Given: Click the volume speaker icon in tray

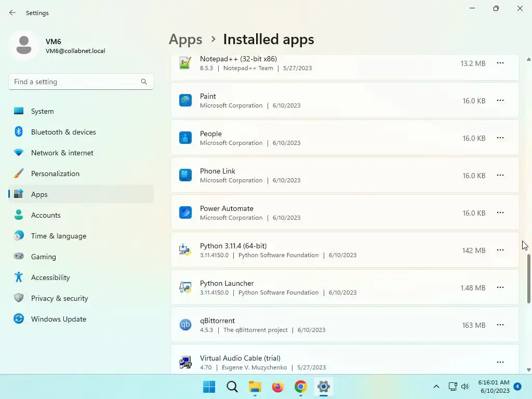Looking at the screenshot, I should point(465,387).
